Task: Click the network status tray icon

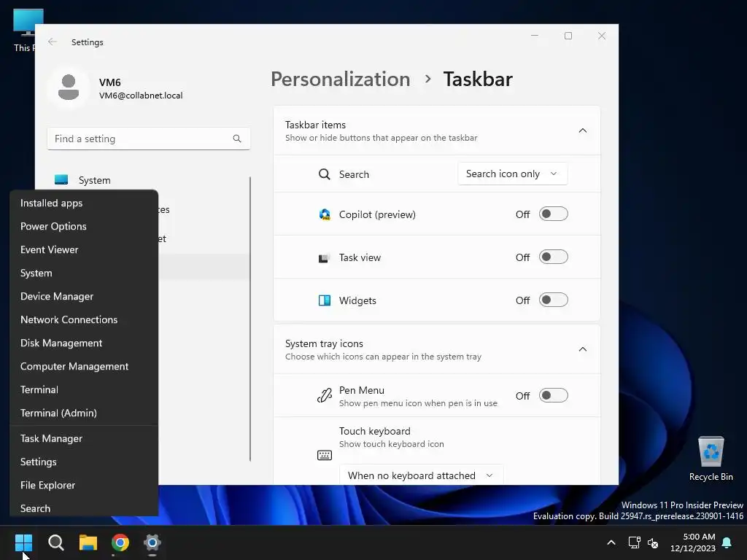Action: (x=634, y=542)
